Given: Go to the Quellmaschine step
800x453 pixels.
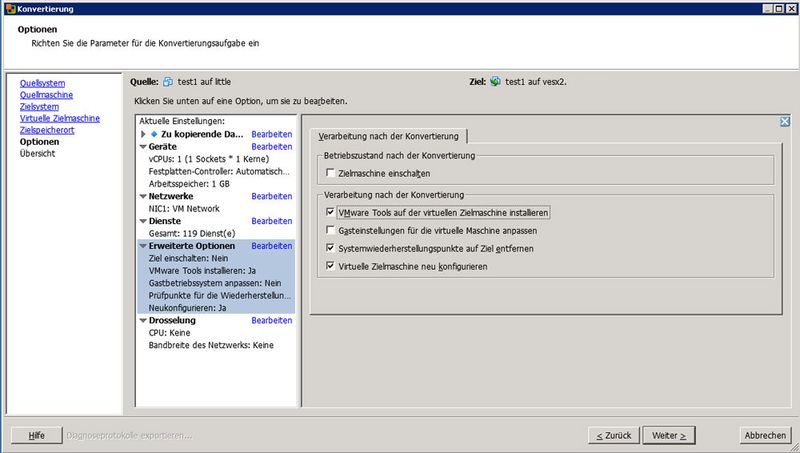Looking at the screenshot, I should [x=46, y=95].
